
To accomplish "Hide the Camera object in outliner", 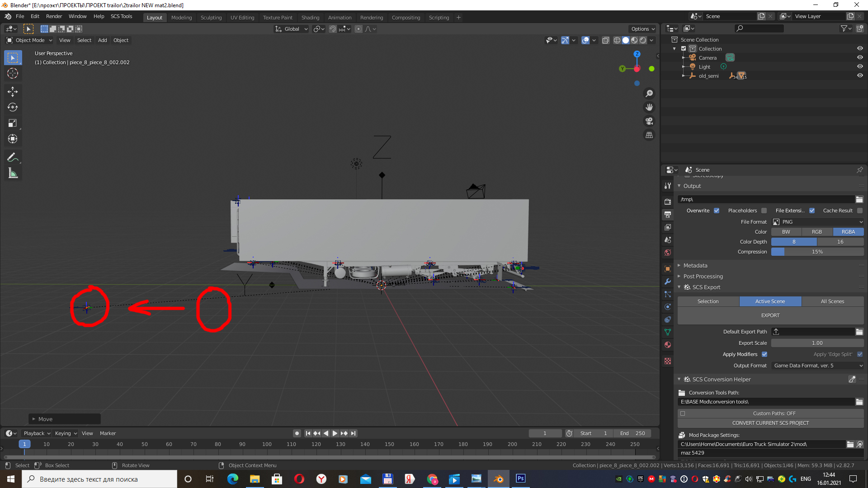I will (x=860, y=57).
